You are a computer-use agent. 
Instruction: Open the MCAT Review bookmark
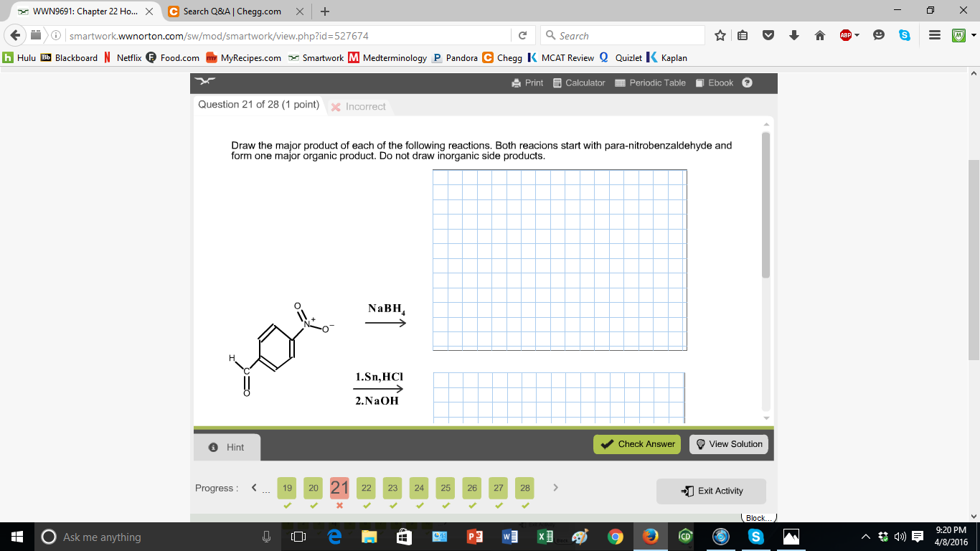click(x=561, y=57)
